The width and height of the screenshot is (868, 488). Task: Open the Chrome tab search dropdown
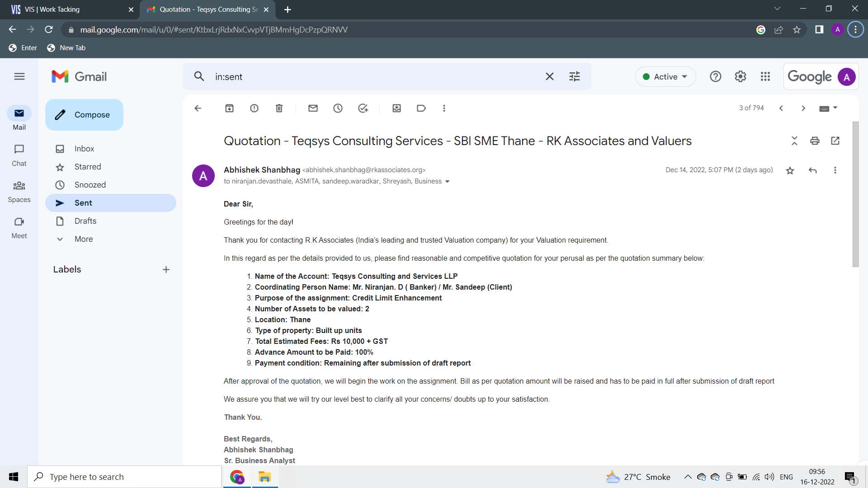(777, 9)
